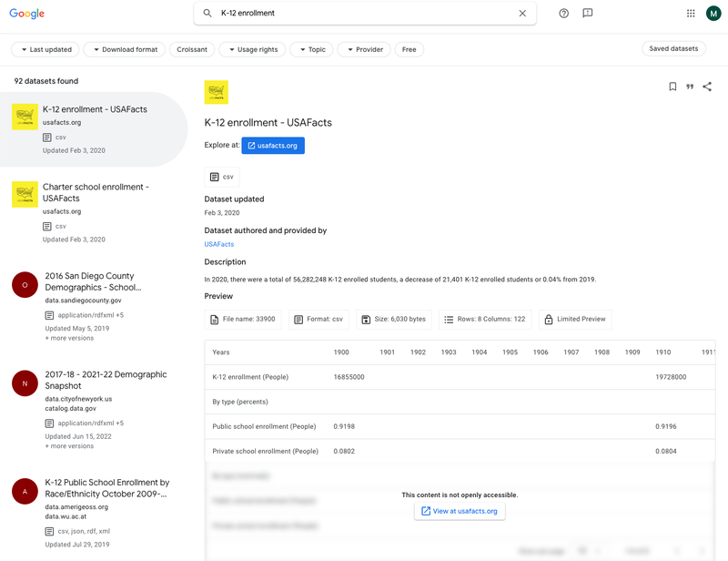Send feedback using the feedback icon
Viewport: 728px width, 561px height.
pyautogui.click(x=588, y=14)
